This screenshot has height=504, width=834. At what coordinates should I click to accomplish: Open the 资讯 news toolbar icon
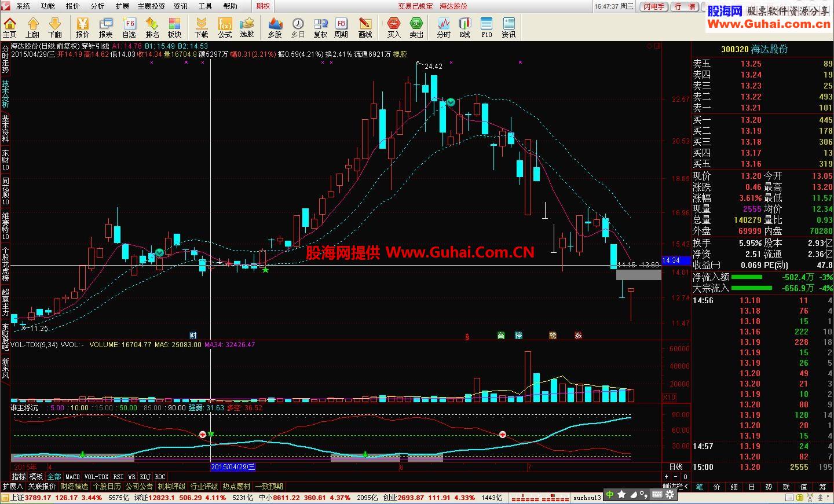(509, 27)
